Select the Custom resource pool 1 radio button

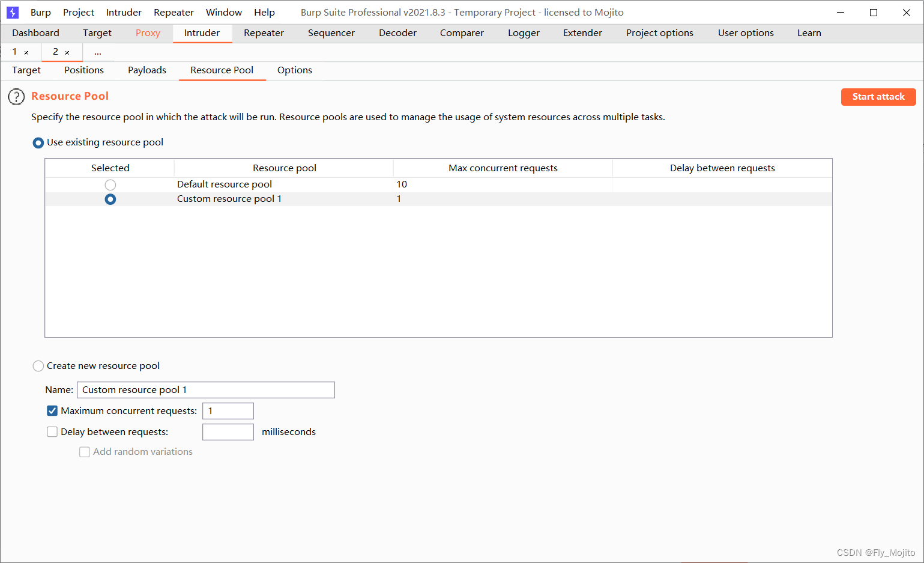coord(110,199)
